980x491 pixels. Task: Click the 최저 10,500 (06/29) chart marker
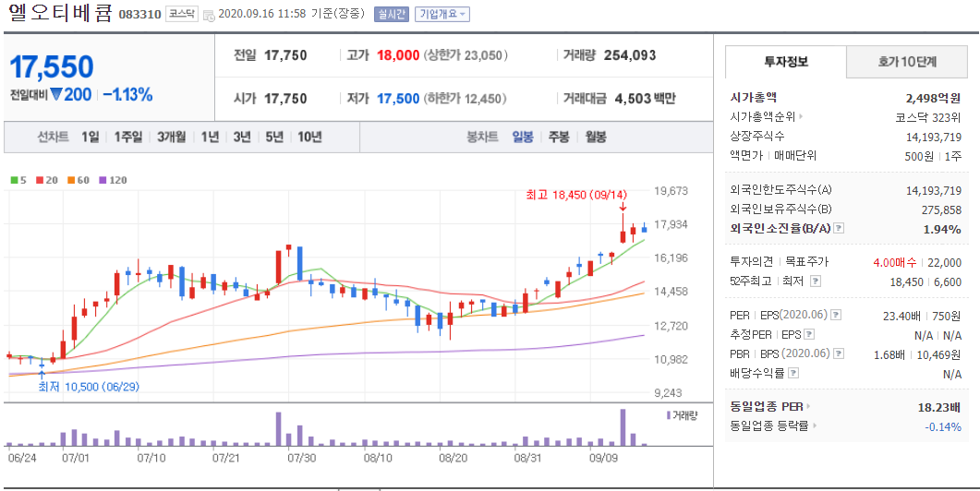click(x=89, y=387)
